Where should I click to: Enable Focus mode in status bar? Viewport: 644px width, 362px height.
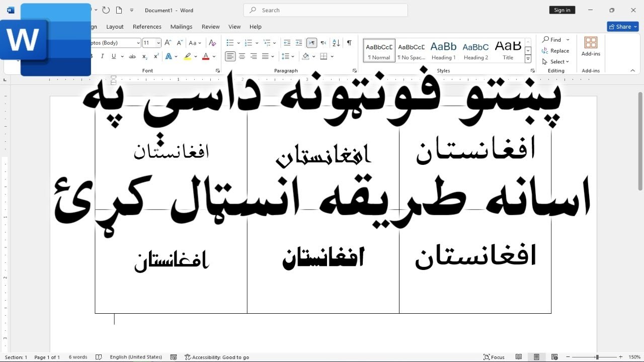[x=494, y=357]
